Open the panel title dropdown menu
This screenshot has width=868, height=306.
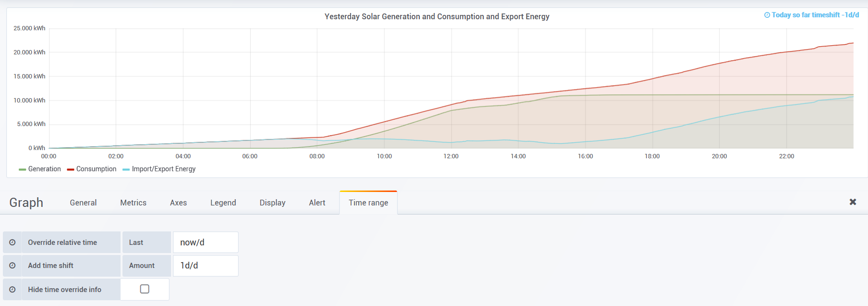437,16
